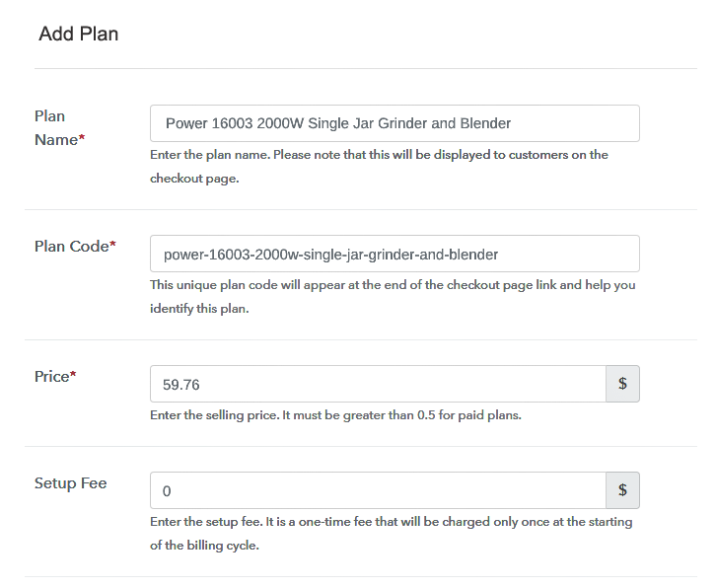Click the Plan Code label
Image resolution: width=716 pixels, height=588 pixels.
(75, 247)
